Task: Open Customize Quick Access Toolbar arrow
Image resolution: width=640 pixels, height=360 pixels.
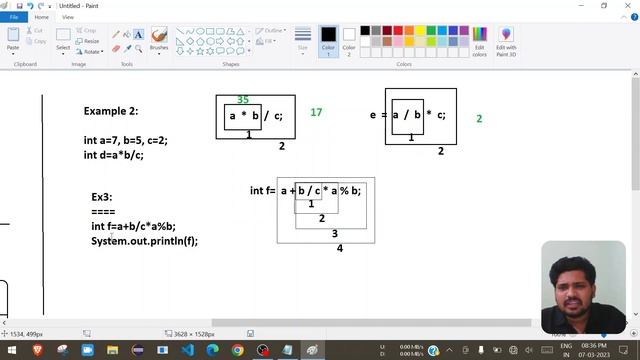Action: pos(50,7)
